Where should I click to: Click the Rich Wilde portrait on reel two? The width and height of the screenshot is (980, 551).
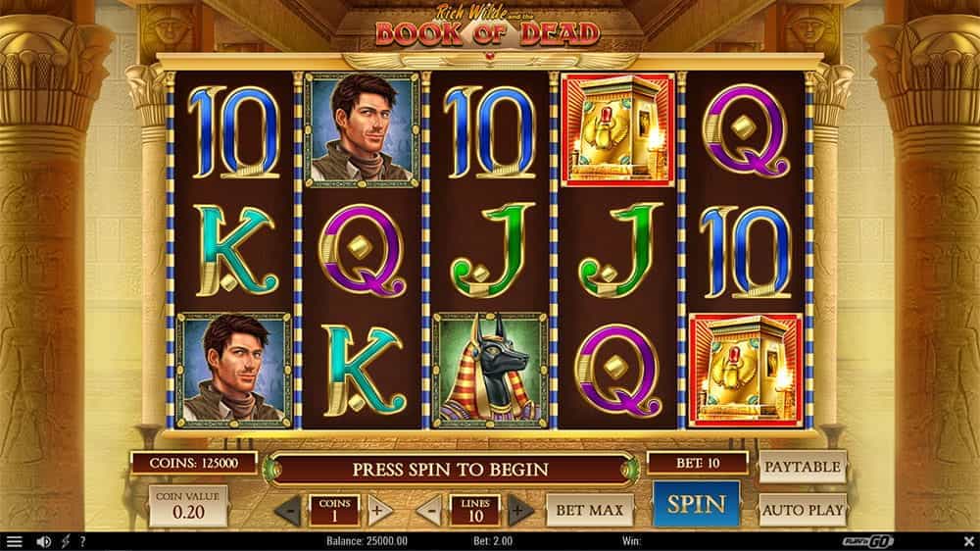pos(362,130)
